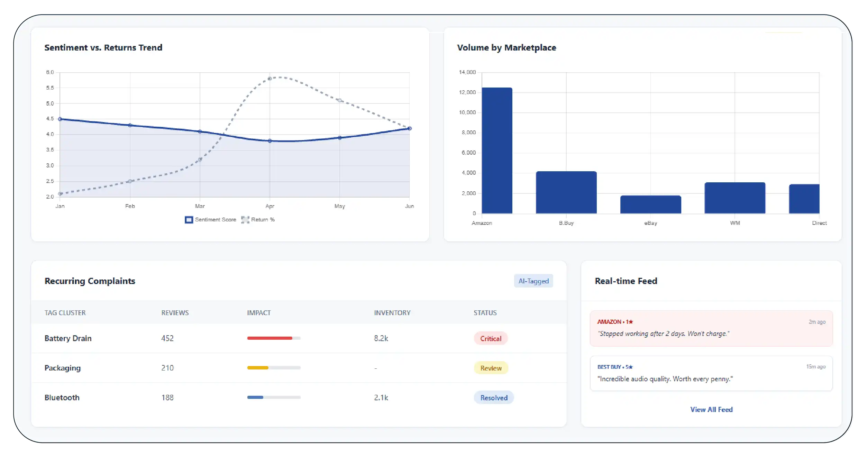Click the WM bar in marketplace chart

735,198
